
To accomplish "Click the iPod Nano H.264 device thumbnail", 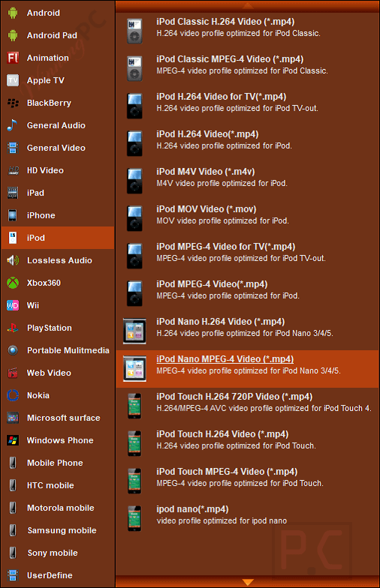I will (134, 331).
